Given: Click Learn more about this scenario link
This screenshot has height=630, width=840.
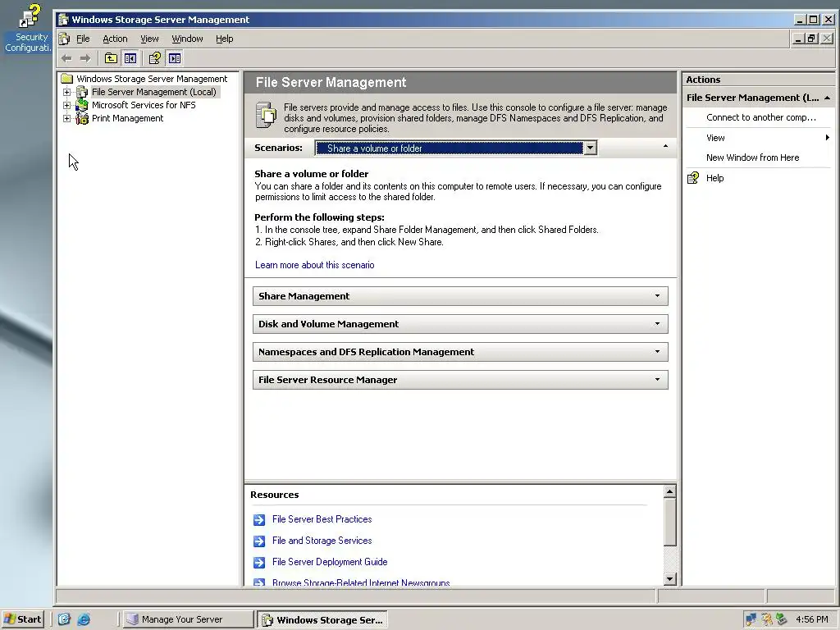Looking at the screenshot, I should [314, 265].
